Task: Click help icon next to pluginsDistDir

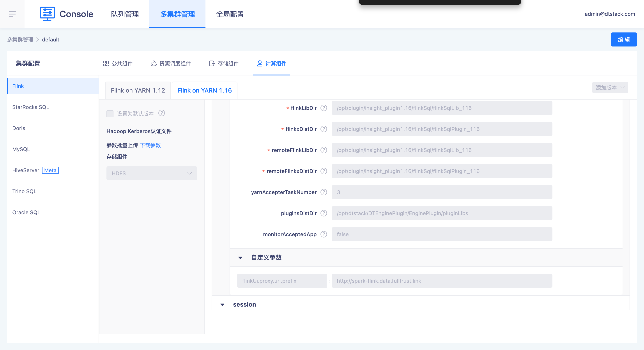Action: [324, 213]
